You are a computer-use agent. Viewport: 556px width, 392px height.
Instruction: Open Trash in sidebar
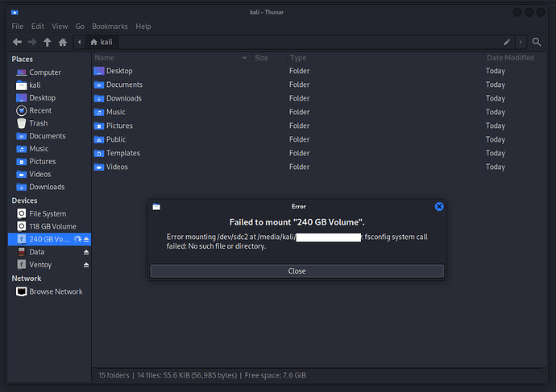pos(50,123)
